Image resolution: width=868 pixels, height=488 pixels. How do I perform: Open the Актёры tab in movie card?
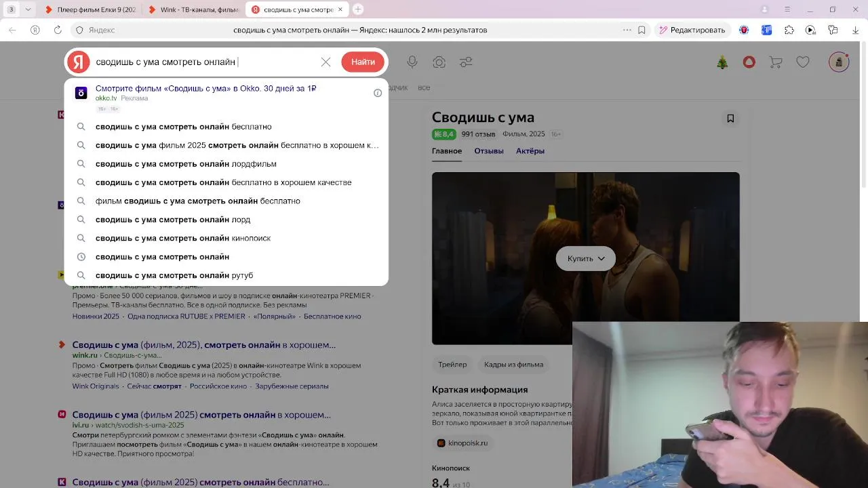click(x=530, y=151)
